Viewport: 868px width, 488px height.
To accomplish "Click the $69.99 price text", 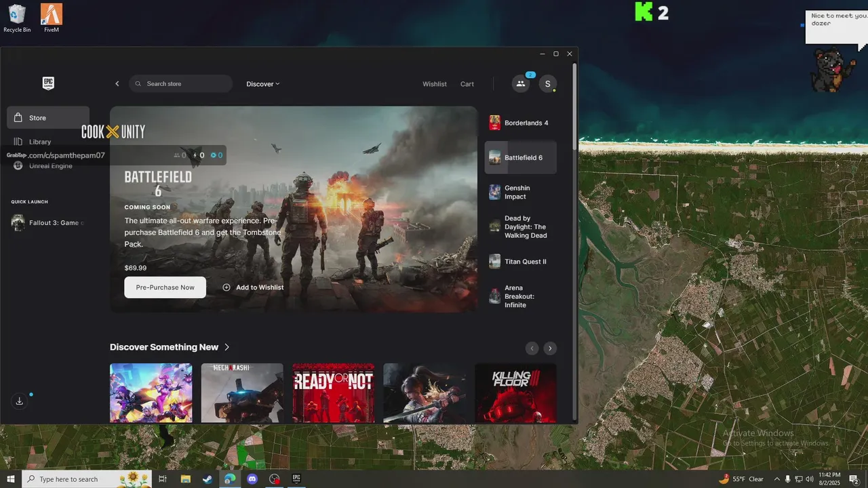I will (136, 268).
